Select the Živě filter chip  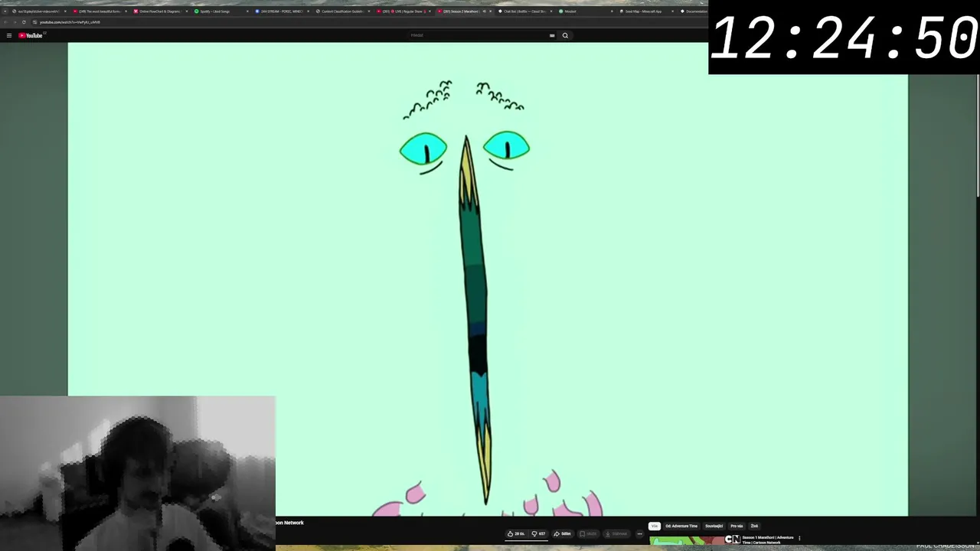pos(754,526)
